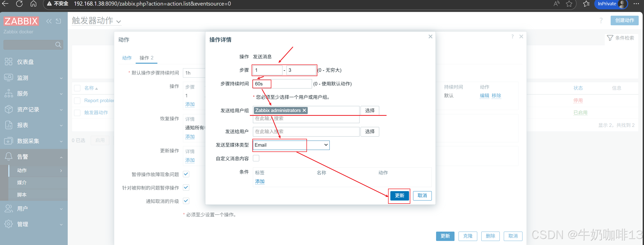644x245 pixels.
Task: Toggle 针对被抑制的问题暂停操作 checkbox
Action: point(186,187)
